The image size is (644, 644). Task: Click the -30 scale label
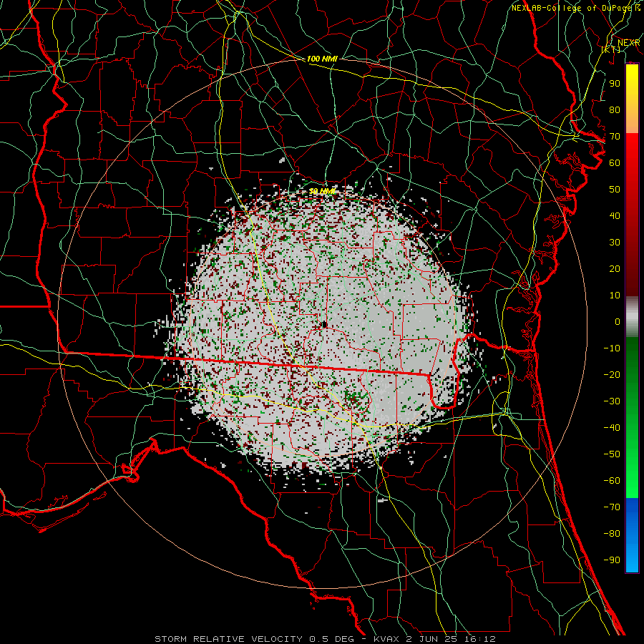pos(612,401)
